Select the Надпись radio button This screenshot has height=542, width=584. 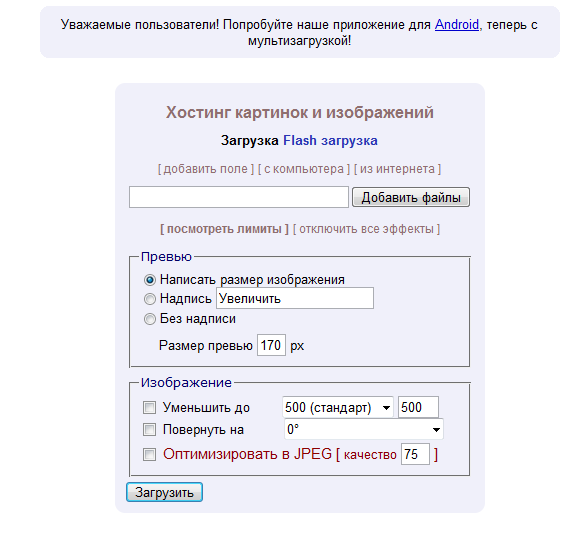150,299
